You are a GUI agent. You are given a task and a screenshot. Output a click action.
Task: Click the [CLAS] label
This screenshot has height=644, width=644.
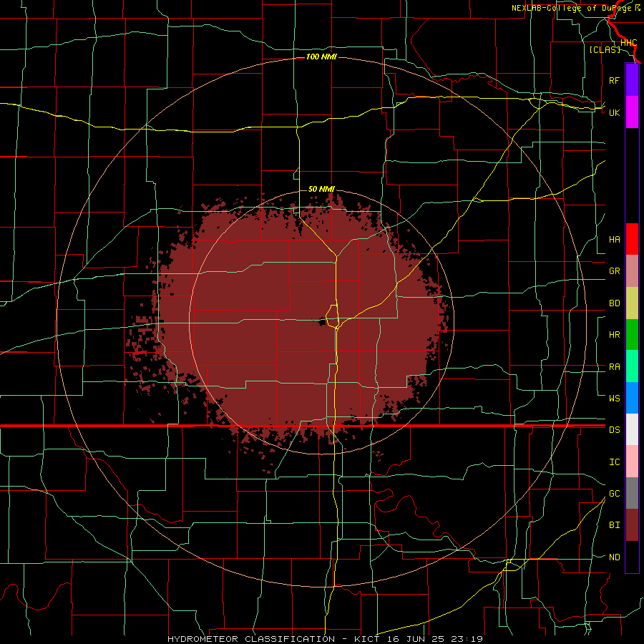tap(605, 49)
